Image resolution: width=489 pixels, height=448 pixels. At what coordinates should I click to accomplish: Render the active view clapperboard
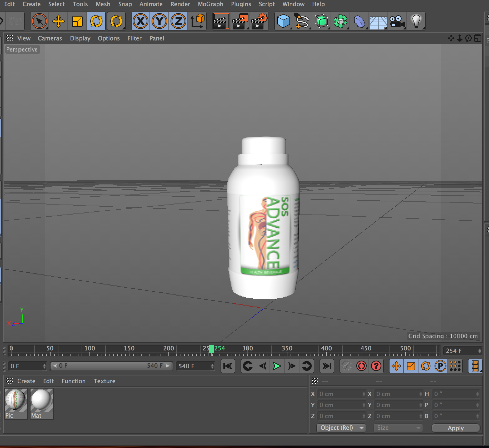221,21
